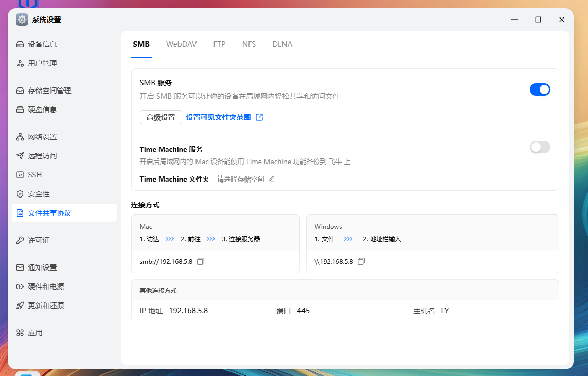The width and height of the screenshot is (588, 376).
Task: Select 远程访问 from the sidebar list
Action: 42,156
